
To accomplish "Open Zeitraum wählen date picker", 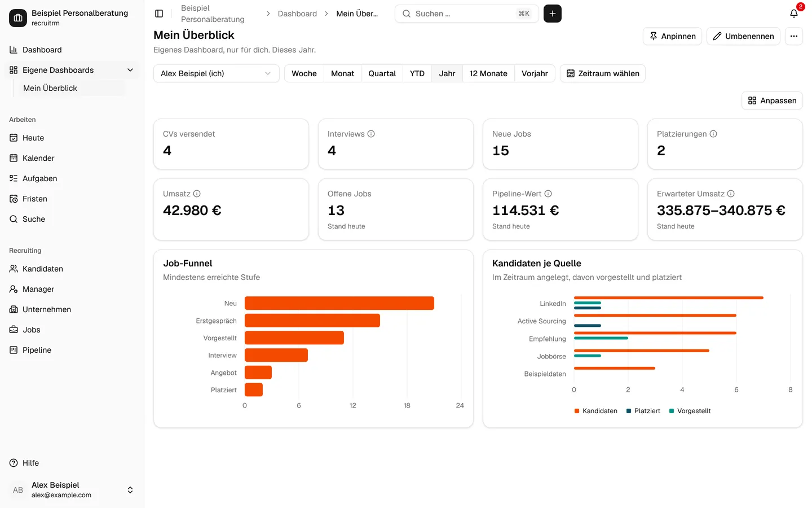I will tap(603, 73).
